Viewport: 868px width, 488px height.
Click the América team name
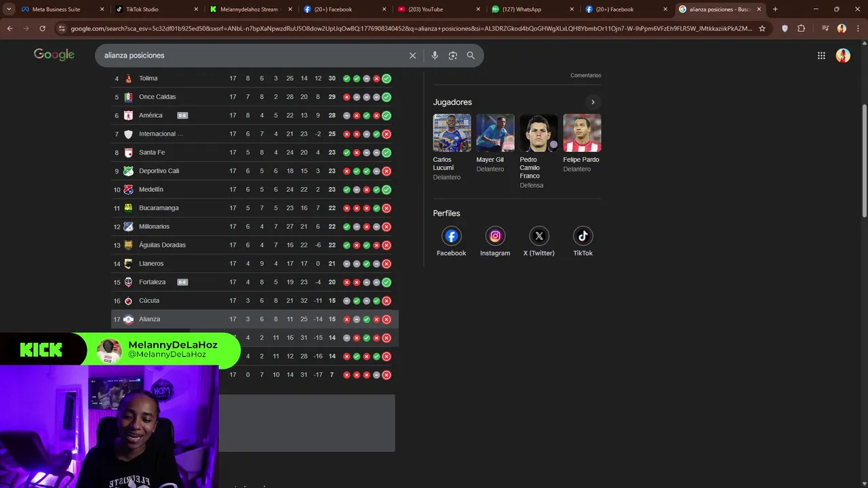click(x=151, y=115)
